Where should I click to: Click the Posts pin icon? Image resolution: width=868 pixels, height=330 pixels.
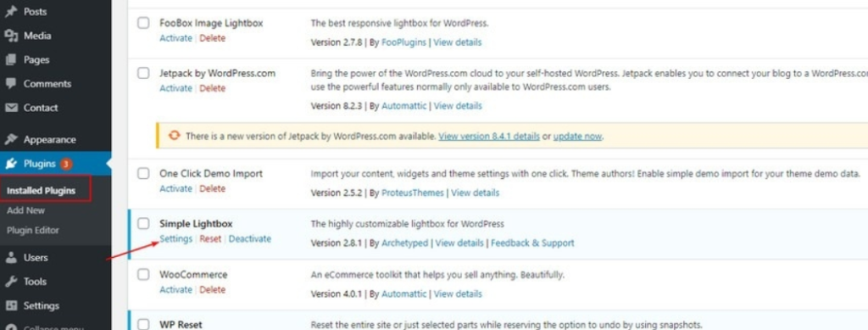[x=11, y=12]
